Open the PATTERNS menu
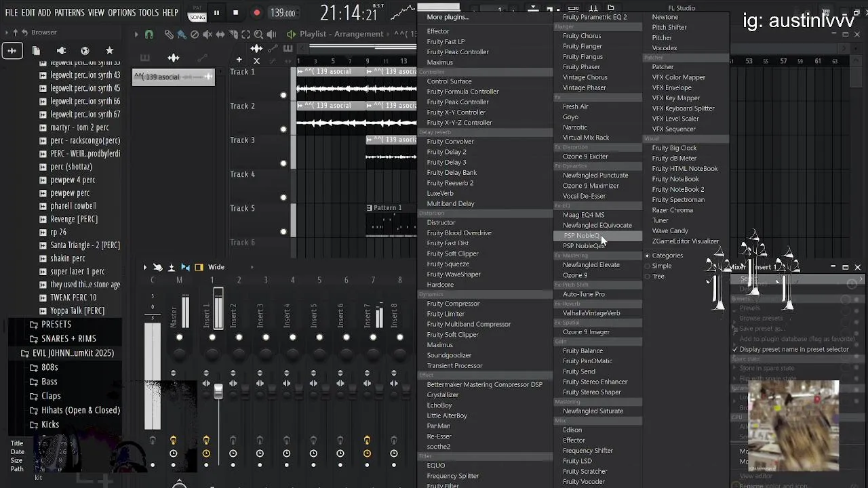Viewport: 868px width, 488px height. coord(69,12)
